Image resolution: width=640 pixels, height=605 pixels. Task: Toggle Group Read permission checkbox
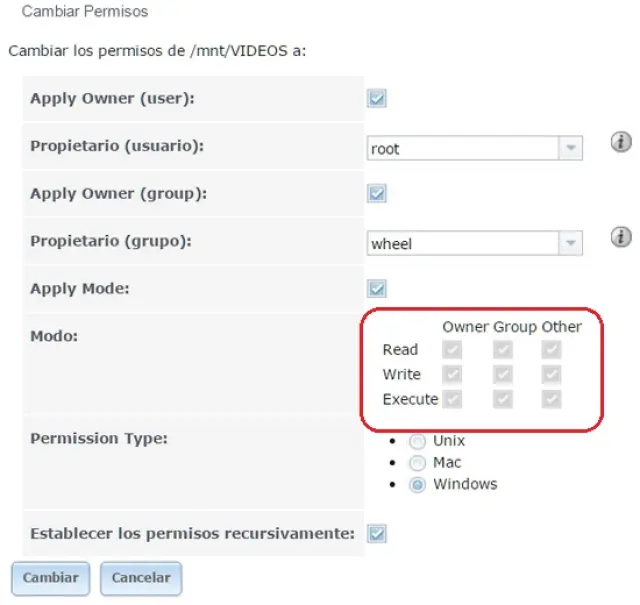pyautogui.click(x=503, y=350)
